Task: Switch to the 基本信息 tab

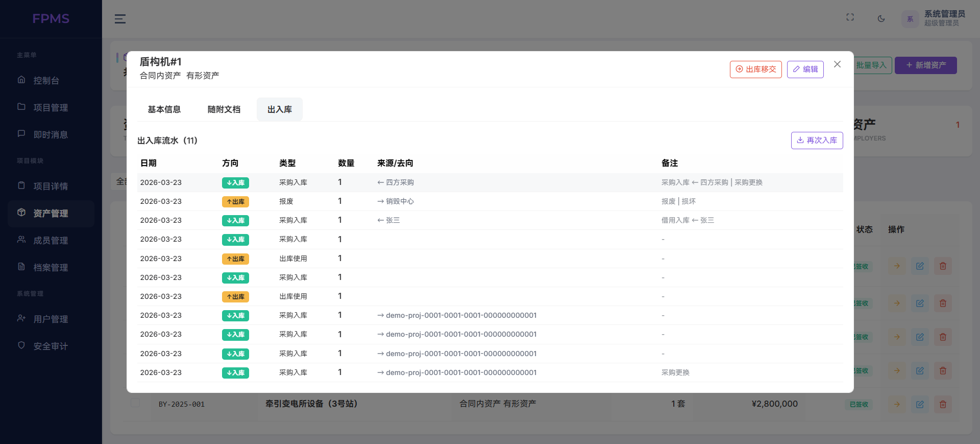Action: (x=164, y=109)
